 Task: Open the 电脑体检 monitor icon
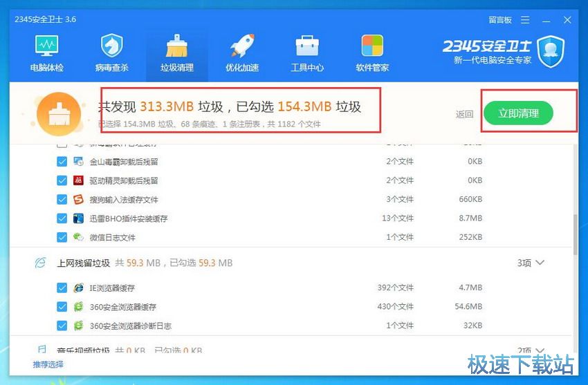pyautogui.click(x=47, y=46)
